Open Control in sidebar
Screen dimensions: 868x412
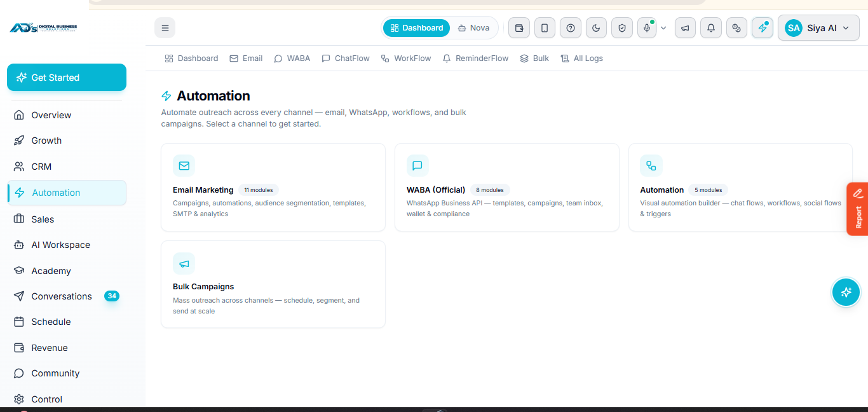click(x=67, y=399)
